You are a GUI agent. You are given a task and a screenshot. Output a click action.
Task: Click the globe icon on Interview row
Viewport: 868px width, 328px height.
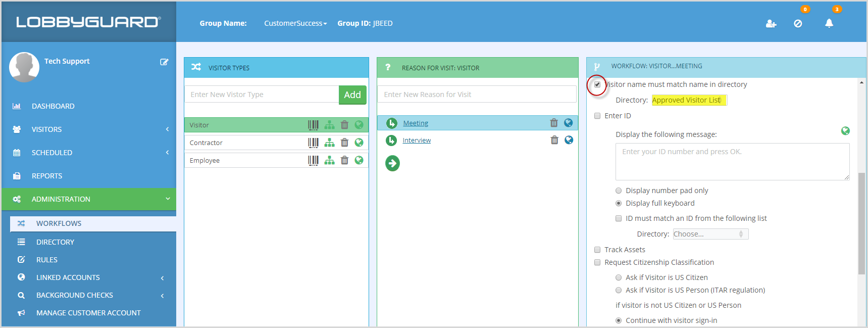tap(569, 140)
